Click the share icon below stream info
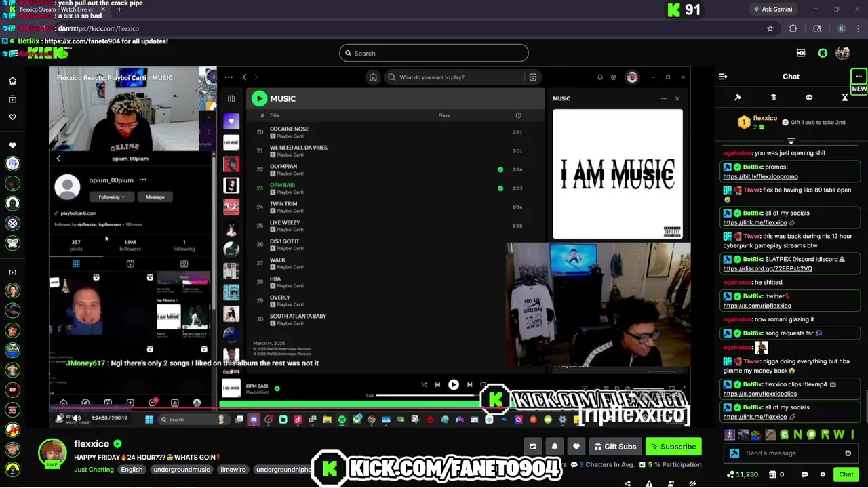Viewport: 868px width, 488px height. (x=627, y=483)
